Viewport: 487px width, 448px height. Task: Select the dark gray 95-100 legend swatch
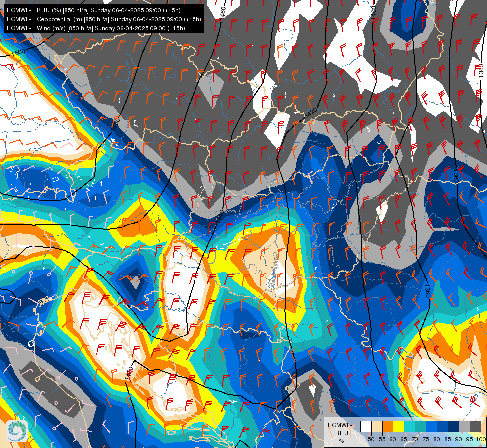[x=476, y=426]
